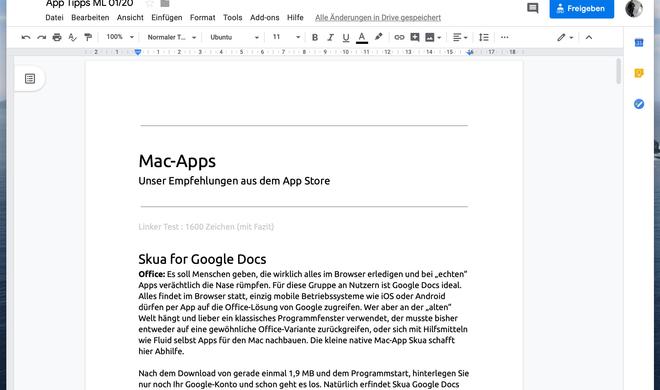
Task: Open the Bearbeiten menu
Action: [x=90, y=18]
